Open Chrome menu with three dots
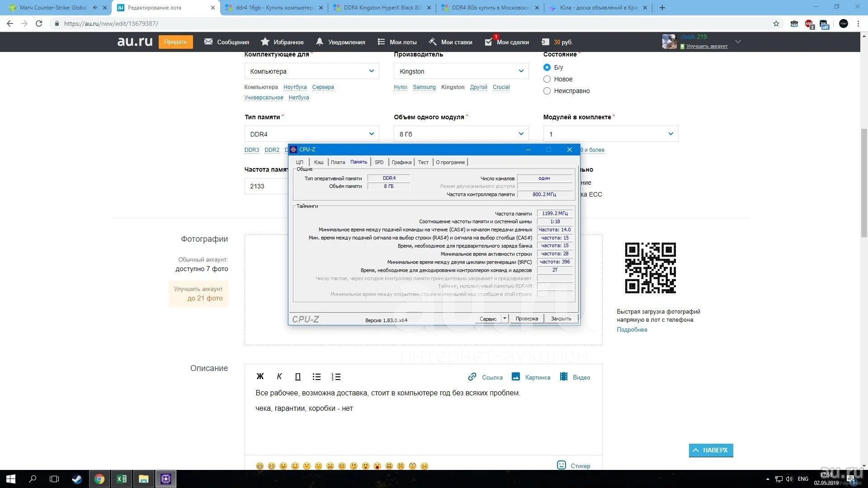The image size is (868, 488). (858, 23)
